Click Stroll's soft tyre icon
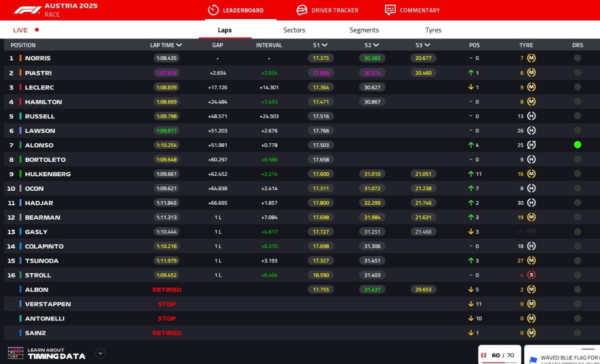 coord(531,275)
